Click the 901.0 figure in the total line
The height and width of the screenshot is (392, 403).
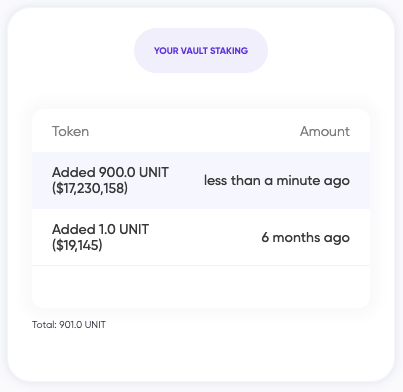click(x=71, y=325)
